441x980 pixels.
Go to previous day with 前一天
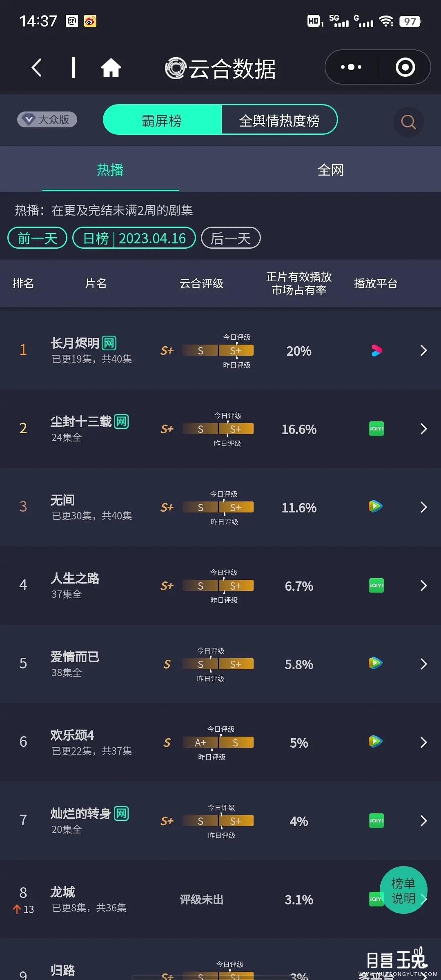coord(37,238)
